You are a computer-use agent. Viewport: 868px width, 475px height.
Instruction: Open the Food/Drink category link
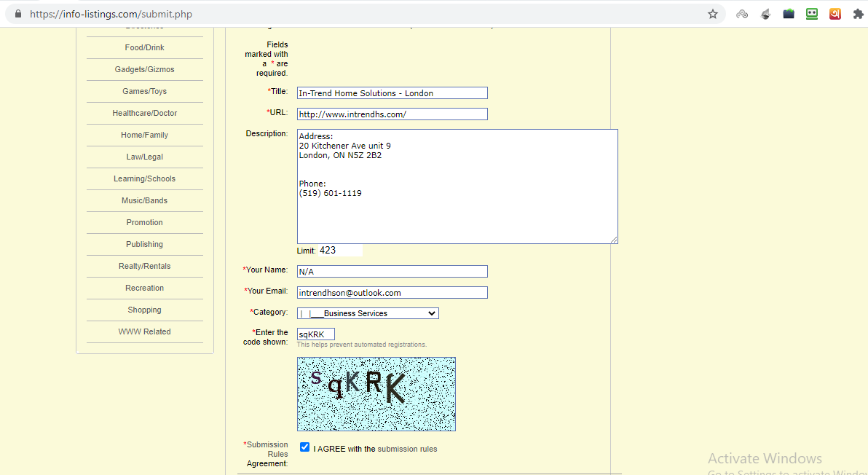pyautogui.click(x=144, y=47)
